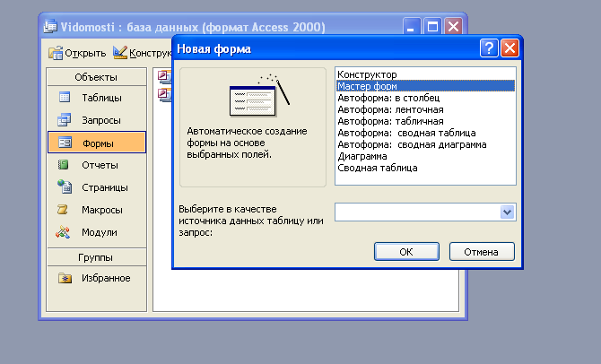This screenshot has width=601, height=364.
Task: Select Сводная таблица at the list bottom
Action: [x=425, y=168]
